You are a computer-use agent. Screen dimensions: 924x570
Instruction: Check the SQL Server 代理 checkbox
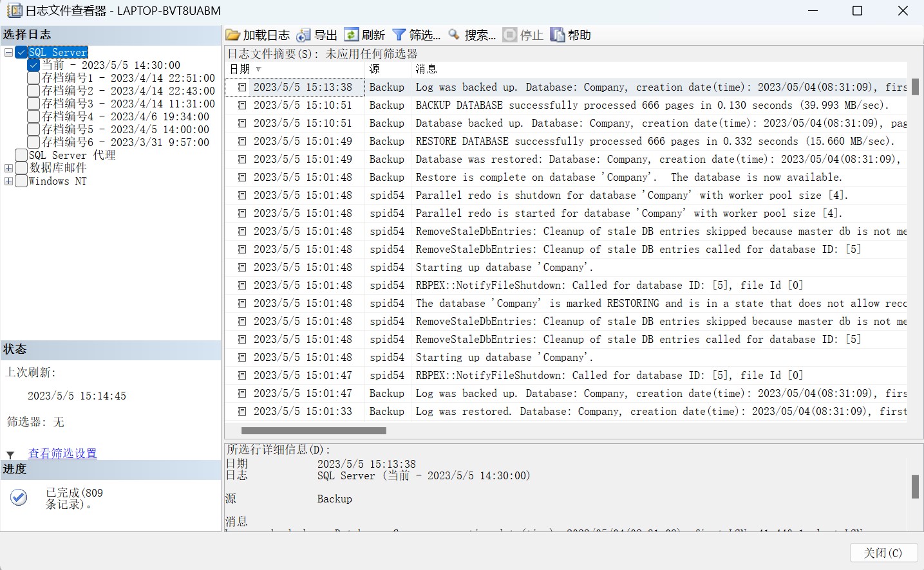(x=21, y=155)
